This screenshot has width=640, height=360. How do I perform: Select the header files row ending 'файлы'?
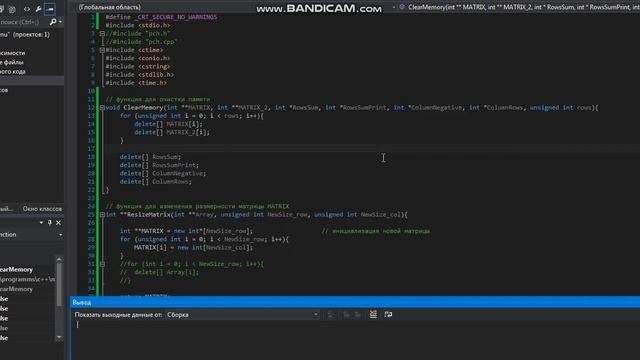click(12, 62)
